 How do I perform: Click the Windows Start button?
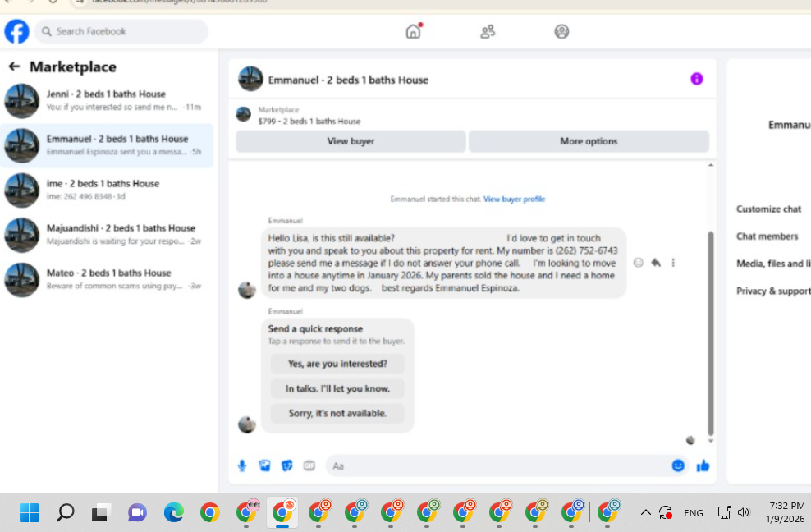29,513
